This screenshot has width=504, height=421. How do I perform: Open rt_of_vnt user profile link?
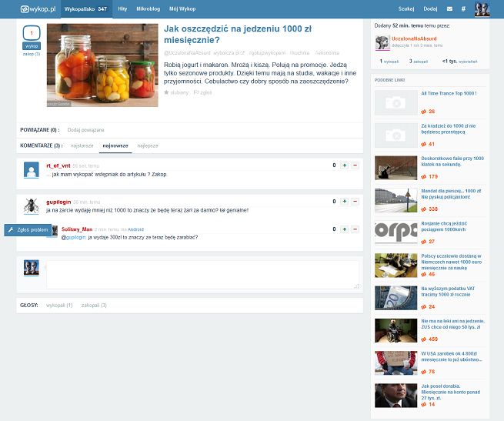click(x=58, y=165)
